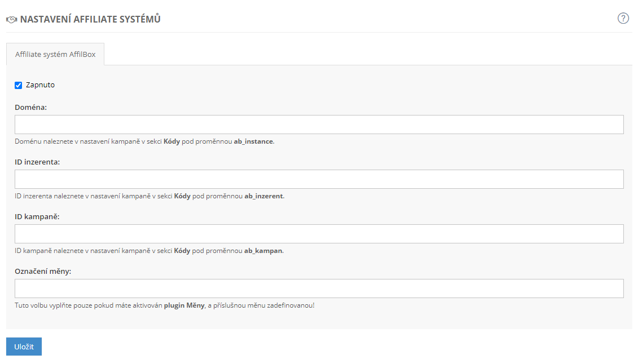638x364 pixels.
Task: Toggle the Zapnuto checkbox
Action: [x=19, y=85]
